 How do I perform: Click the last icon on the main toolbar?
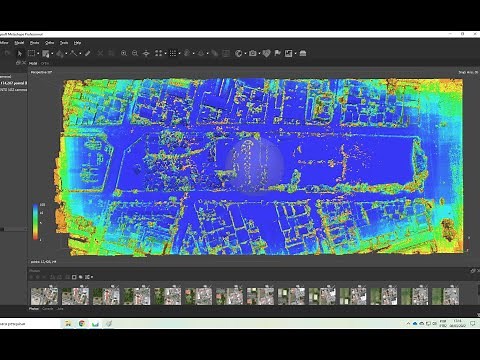[x=303, y=53]
